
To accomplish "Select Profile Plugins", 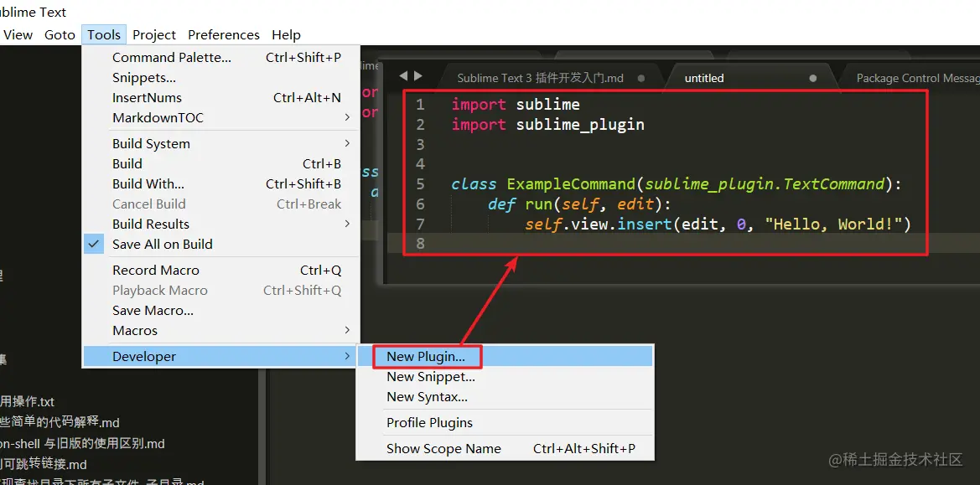I will pos(505,422).
